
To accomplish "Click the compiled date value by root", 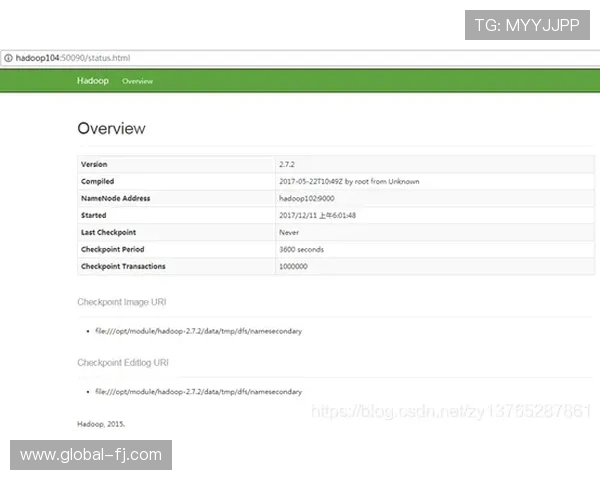I will (x=349, y=181).
